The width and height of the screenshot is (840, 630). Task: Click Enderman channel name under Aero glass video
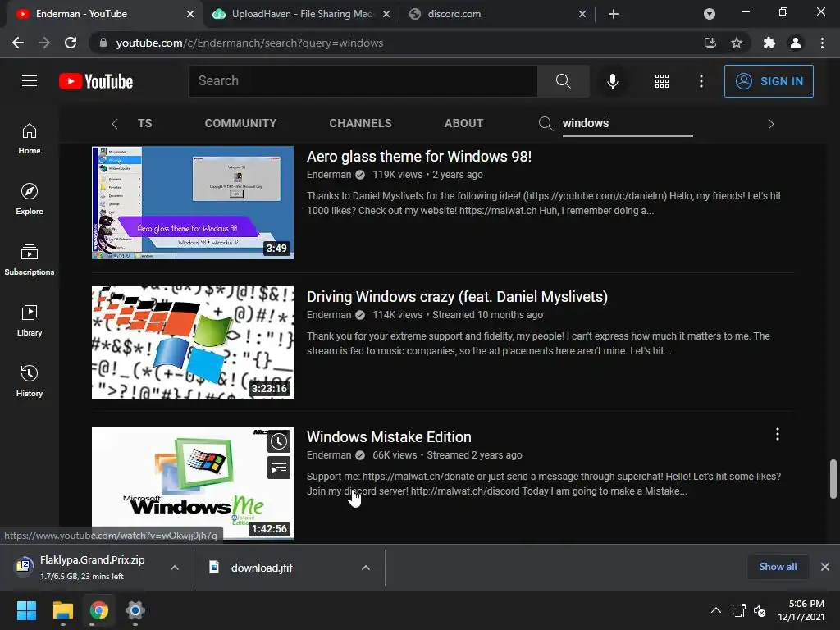pos(329,175)
